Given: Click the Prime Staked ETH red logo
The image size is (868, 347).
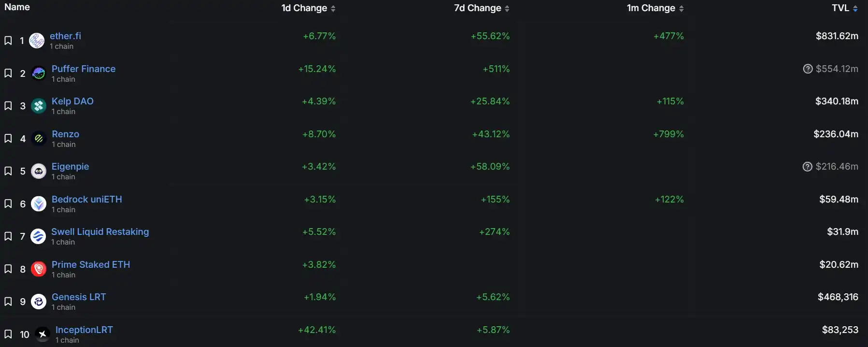Looking at the screenshot, I should pyautogui.click(x=39, y=269).
